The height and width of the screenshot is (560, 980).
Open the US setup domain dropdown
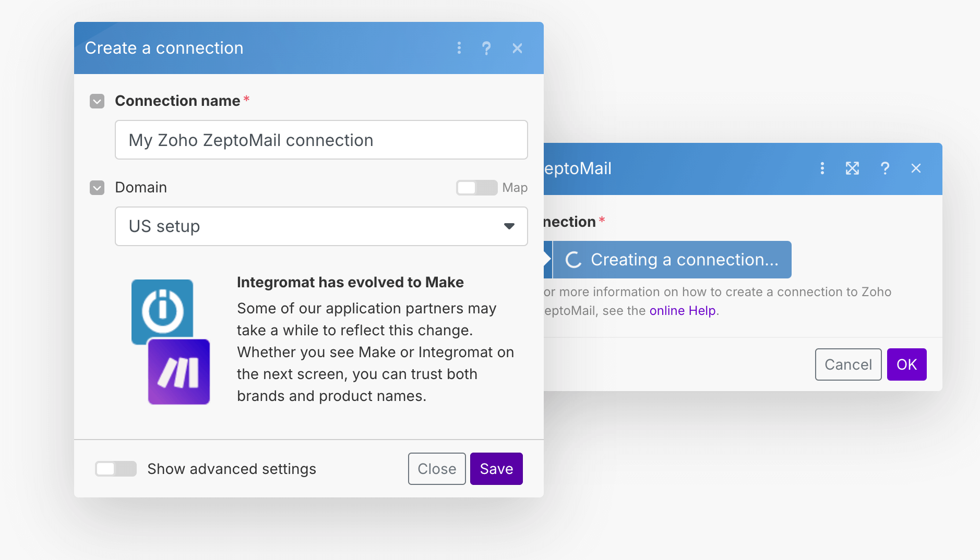pyautogui.click(x=321, y=226)
